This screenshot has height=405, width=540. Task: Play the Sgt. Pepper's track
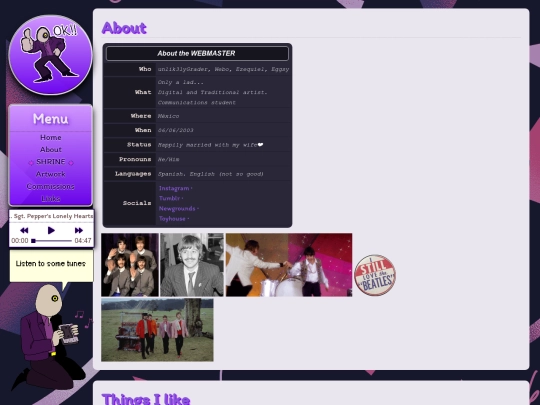[51, 230]
